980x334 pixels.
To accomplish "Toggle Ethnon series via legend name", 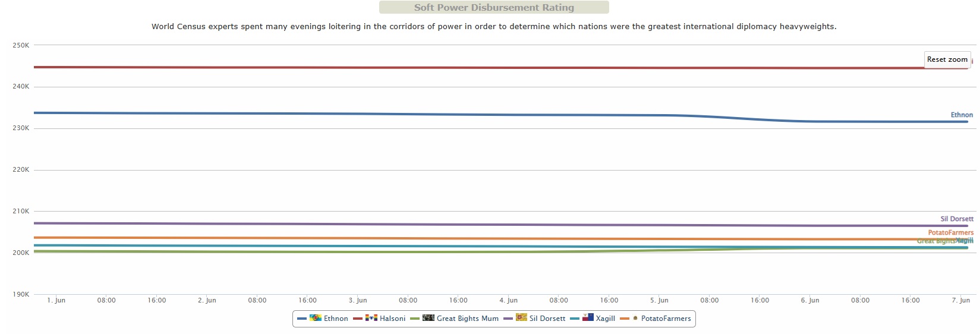I will (x=336, y=319).
